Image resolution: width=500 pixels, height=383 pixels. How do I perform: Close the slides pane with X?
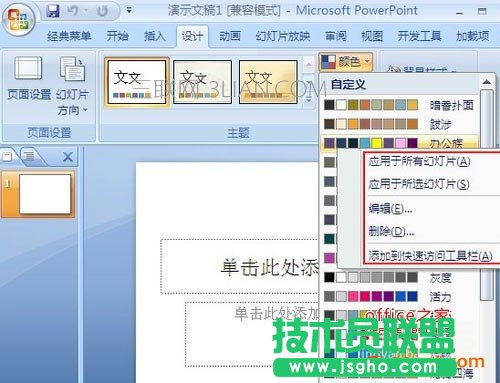pyautogui.click(x=68, y=157)
